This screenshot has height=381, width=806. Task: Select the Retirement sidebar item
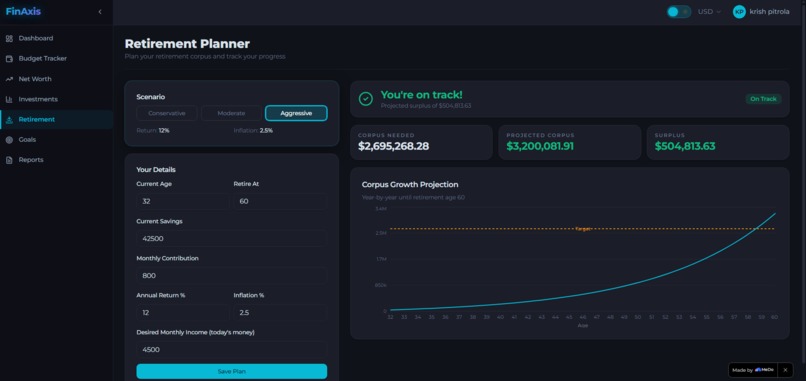click(x=57, y=120)
